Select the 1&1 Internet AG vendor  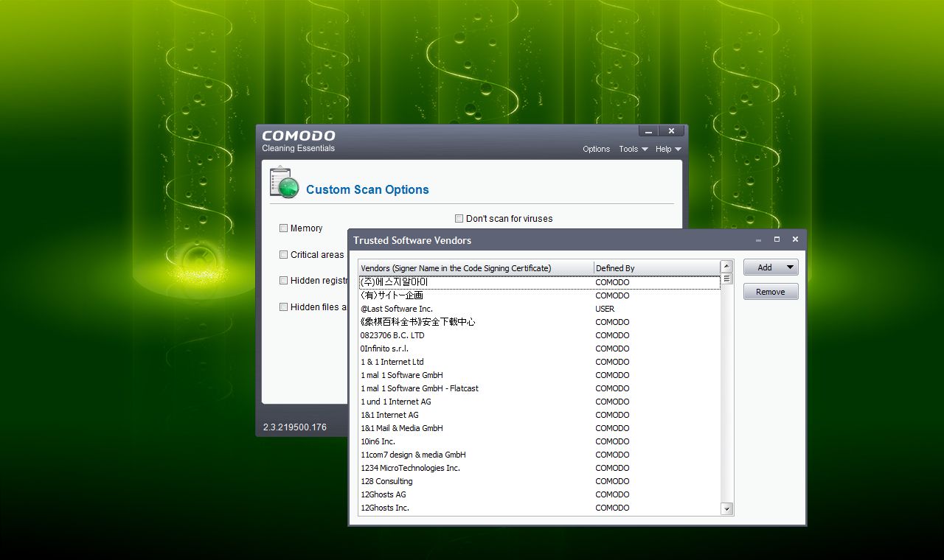point(539,415)
